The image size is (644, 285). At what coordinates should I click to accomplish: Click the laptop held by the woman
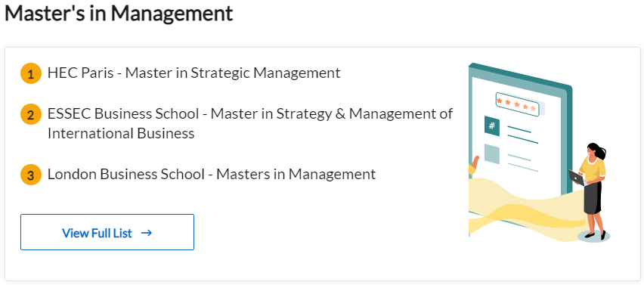(576, 178)
